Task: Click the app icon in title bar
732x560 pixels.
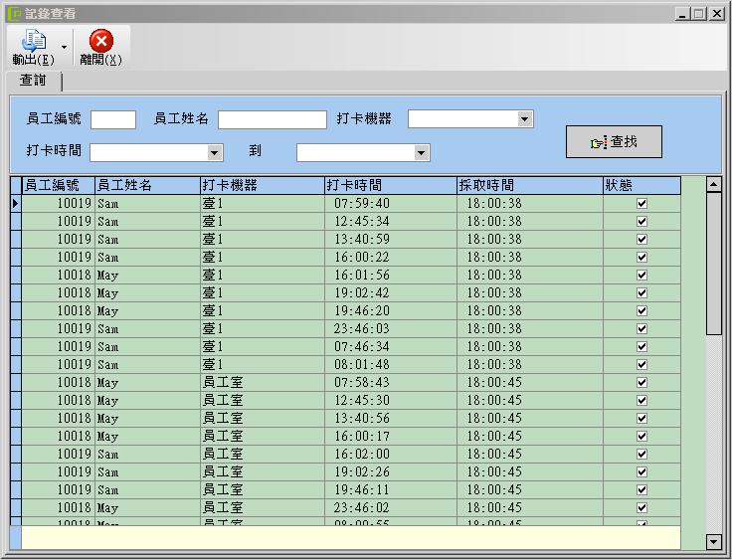Action: tap(13, 14)
